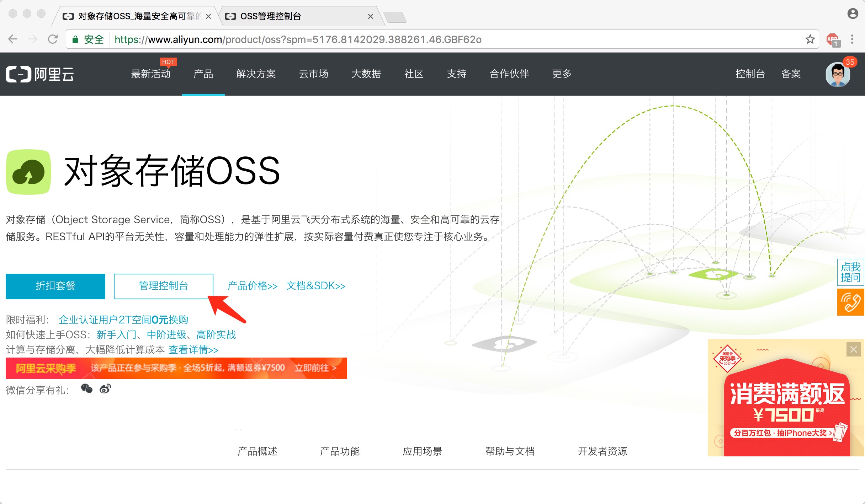The image size is (865, 504).
Task: Open the 新手入门 link
Action: pyautogui.click(x=116, y=335)
